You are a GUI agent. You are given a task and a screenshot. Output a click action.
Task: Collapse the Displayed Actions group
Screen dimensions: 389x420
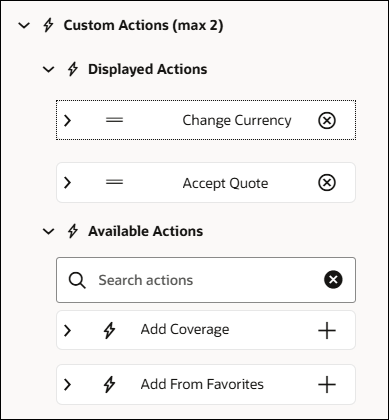(49, 69)
